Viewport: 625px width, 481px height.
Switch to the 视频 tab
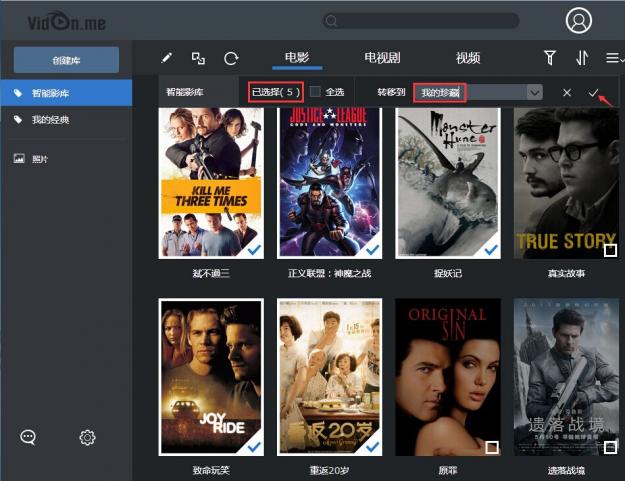pyautogui.click(x=468, y=58)
